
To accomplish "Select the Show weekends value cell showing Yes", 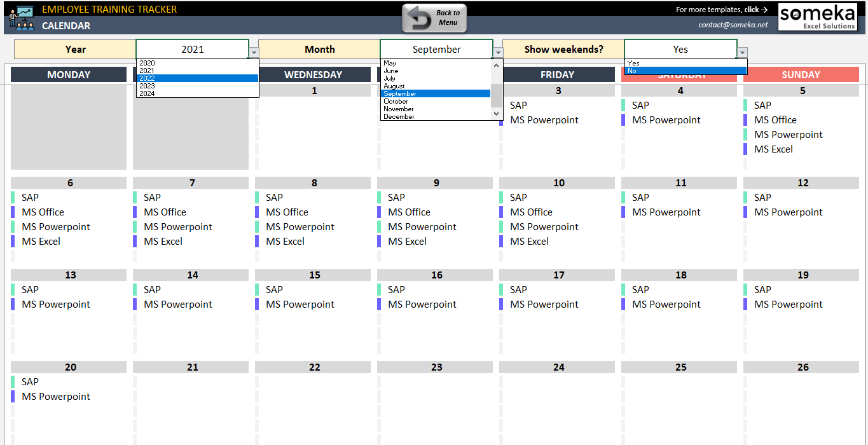I will tap(681, 49).
